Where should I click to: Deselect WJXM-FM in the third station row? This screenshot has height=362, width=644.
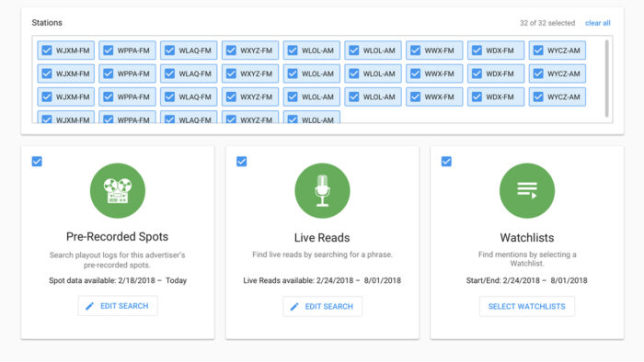[65, 96]
